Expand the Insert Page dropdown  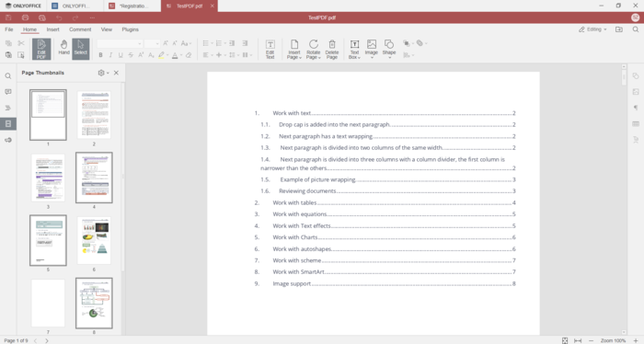pos(294,50)
